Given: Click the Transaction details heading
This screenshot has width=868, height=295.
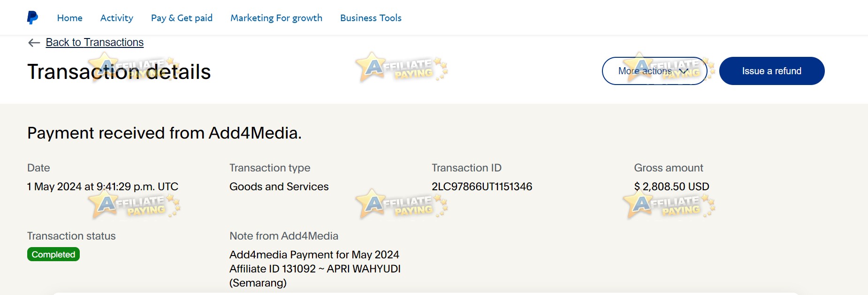Looking at the screenshot, I should pyautogui.click(x=119, y=72).
